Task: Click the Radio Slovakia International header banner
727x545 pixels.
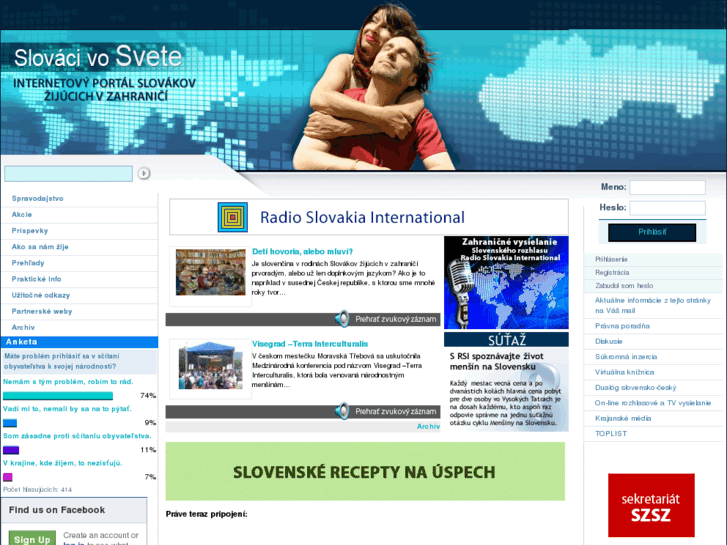Action: coord(369,217)
